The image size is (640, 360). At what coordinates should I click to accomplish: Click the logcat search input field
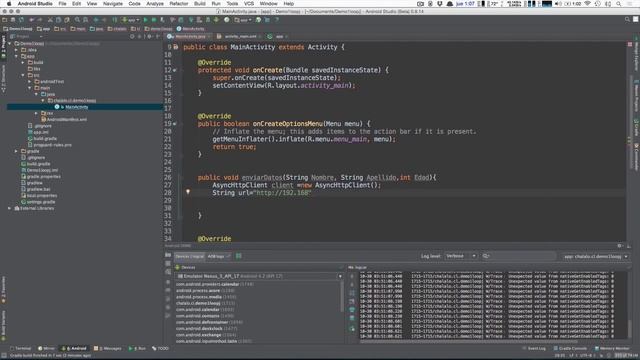pyautogui.click(x=520, y=256)
